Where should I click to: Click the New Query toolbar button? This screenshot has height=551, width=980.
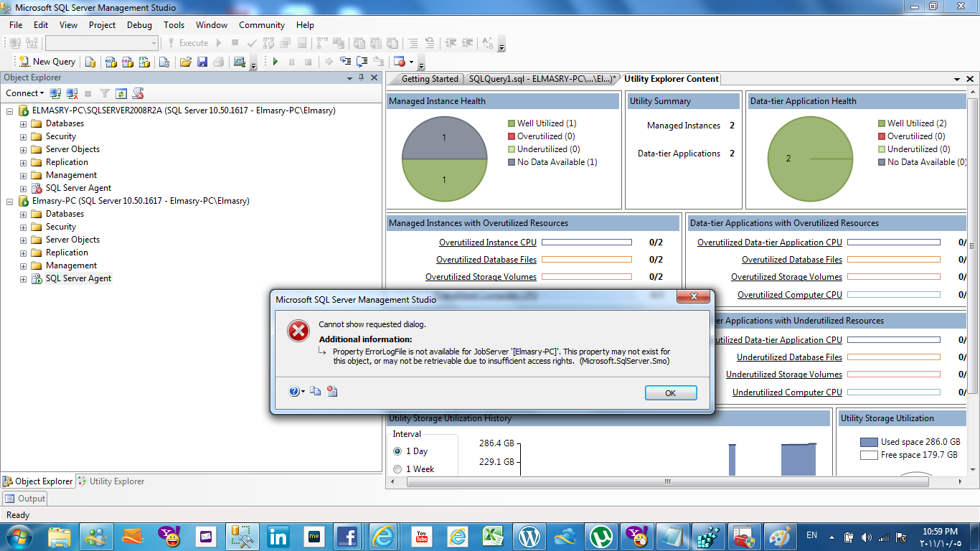pyautogui.click(x=47, y=62)
